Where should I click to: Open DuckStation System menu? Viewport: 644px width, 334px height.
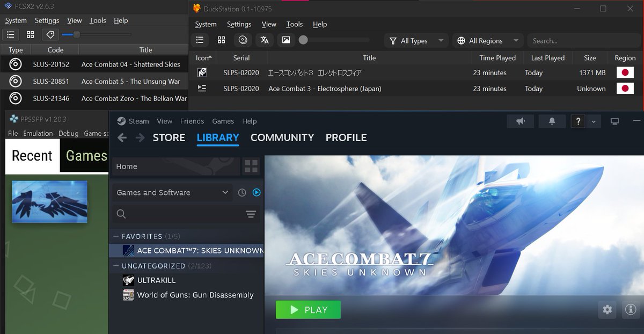tap(206, 24)
